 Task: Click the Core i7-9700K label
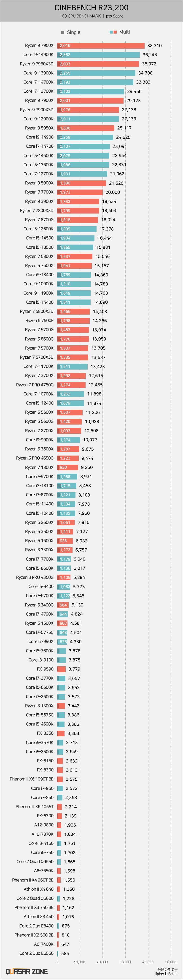40,476
